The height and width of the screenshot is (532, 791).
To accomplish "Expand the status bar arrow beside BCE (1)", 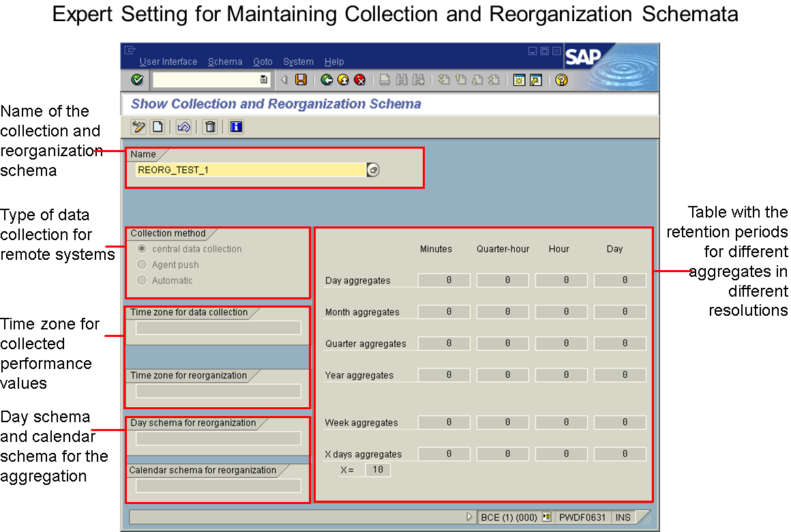I will click(469, 517).
